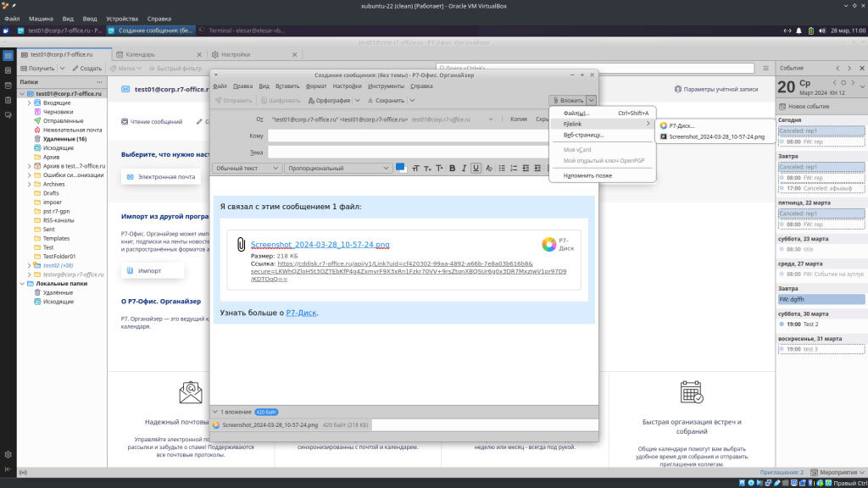Open Mail space in left sidebar
Image resolution: width=868 pixels, height=488 pixels.
pyautogui.click(x=8, y=56)
